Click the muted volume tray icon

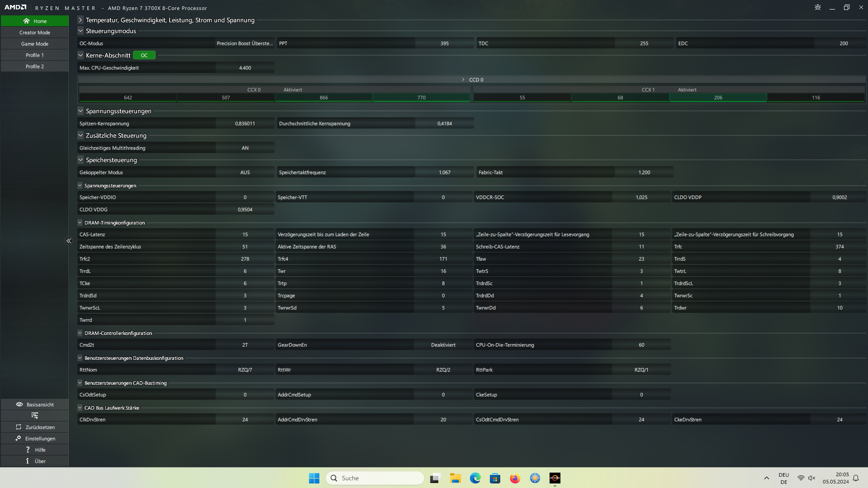[x=811, y=478]
